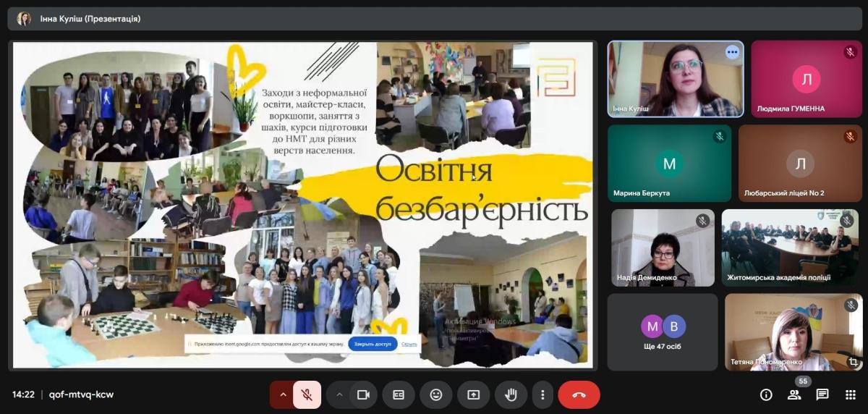
Task: Click muted mic icon on Тетяна Пономаренко tile
Action: [x=851, y=305]
